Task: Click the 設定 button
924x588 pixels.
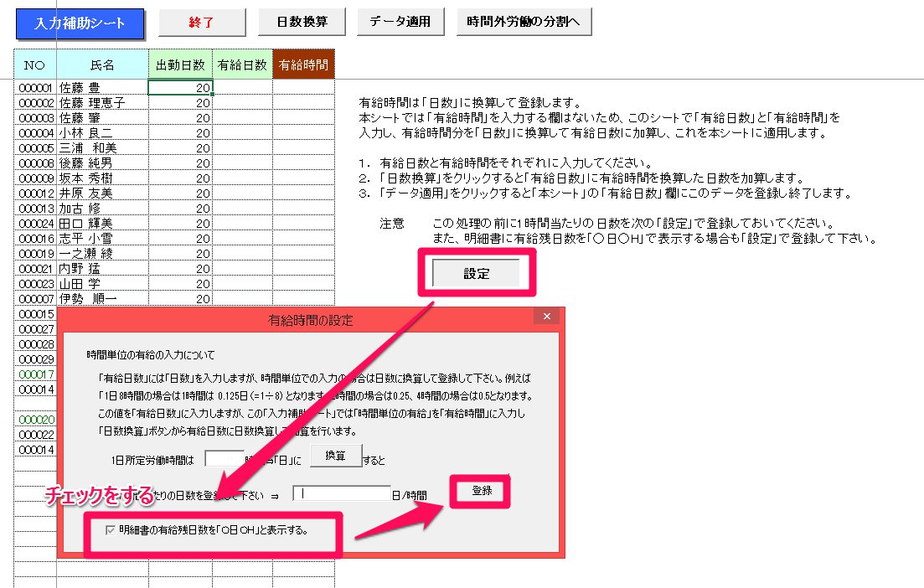Action: pyautogui.click(x=475, y=273)
